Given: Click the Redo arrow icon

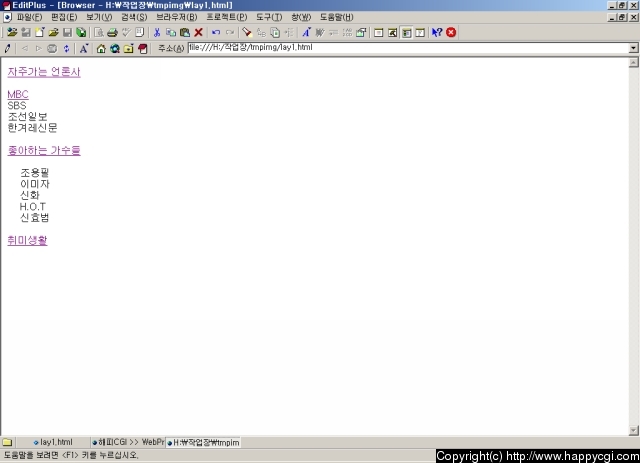Looking at the screenshot, I should (230, 32).
